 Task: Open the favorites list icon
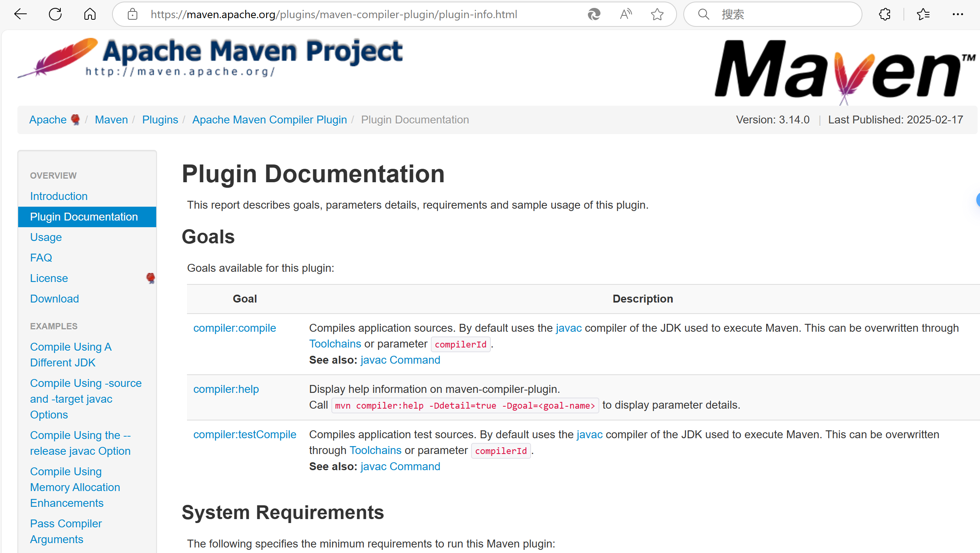923,15
